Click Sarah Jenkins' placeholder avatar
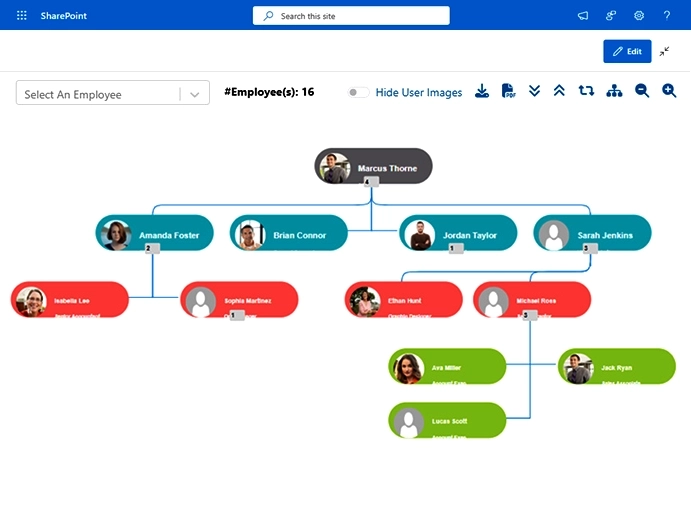Image resolution: width=691 pixels, height=525 pixels. pyautogui.click(x=554, y=235)
